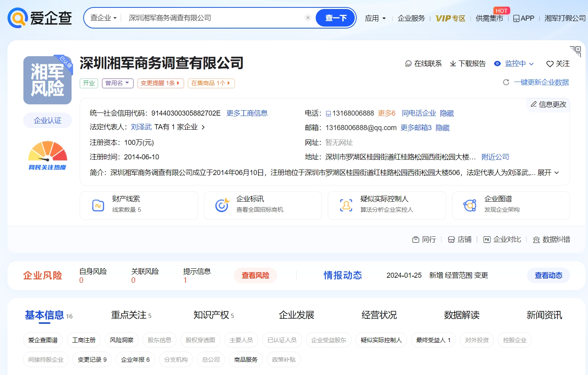Screen dimensions: 588x375
Task: Switch to the 知识产权 tab
Action: coord(211,315)
